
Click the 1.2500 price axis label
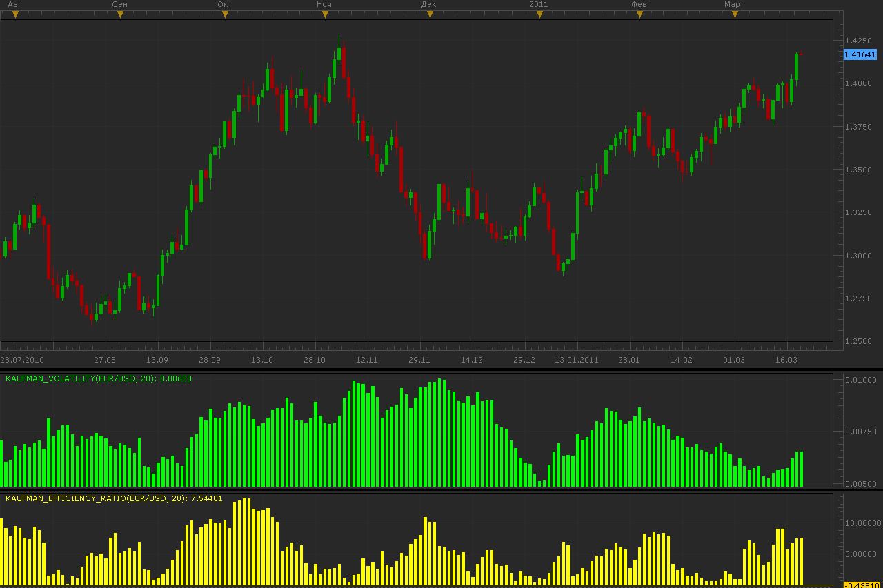858,341
